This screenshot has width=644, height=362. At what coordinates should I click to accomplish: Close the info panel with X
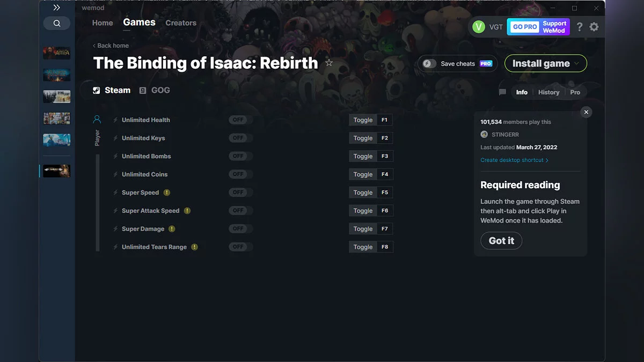pyautogui.click(x=586, y=112)
